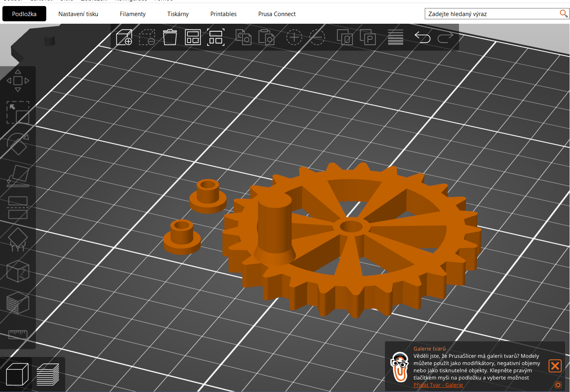Click the Přidat Tvar - Galerie link
The width and height of the screenshot is (570, 392).
(438, 385)
